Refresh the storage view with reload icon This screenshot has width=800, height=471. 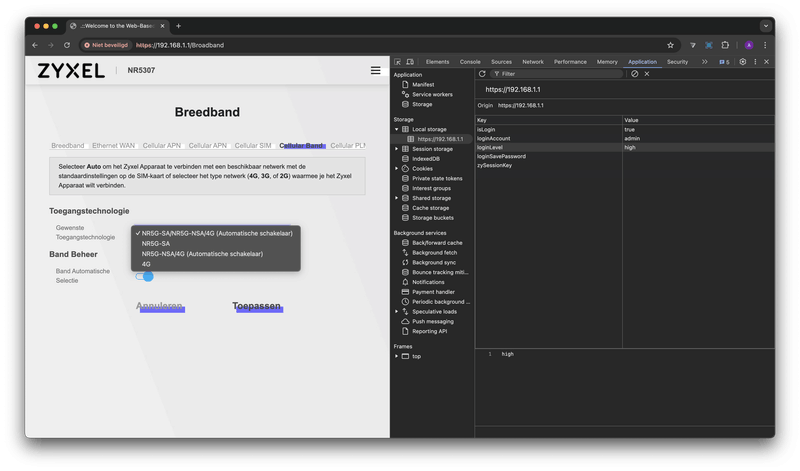click(482, 74)
